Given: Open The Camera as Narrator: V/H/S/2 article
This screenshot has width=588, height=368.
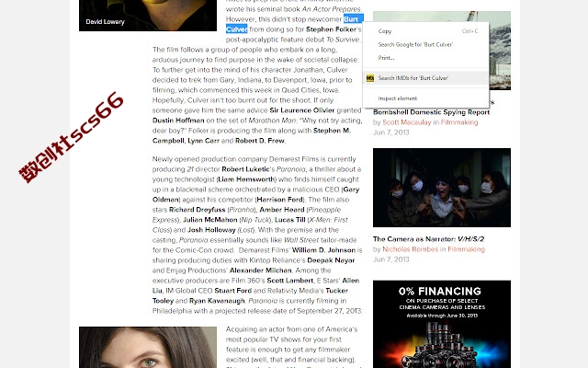Looking at the screenshot, I should click(428, 239).
